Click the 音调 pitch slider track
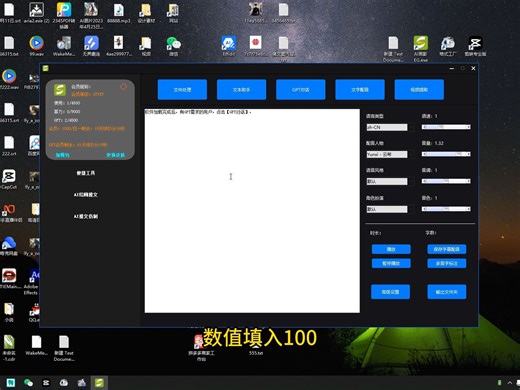This screenshot has height=390, width=520. [x=446, y=181]
